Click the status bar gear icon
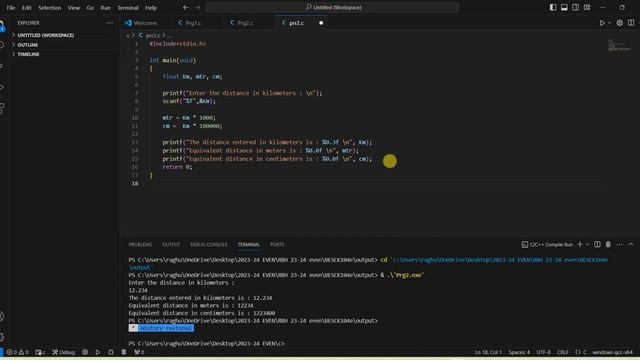The height and width of the screenshot is (360, 640). point(85,352)
